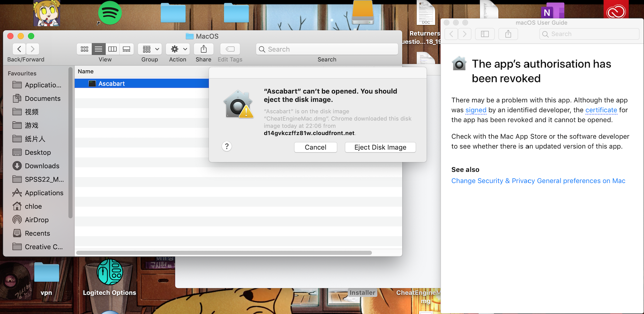The height and width of the screenshot is (314, 644).
Task: Click the Finder yellow minimize button
Action: [21, 36]
